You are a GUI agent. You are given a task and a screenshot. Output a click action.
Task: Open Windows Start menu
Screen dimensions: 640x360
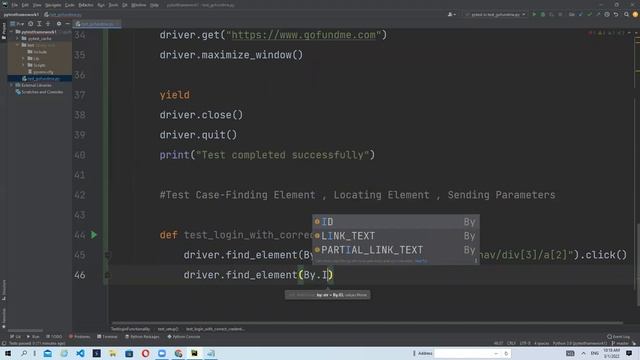[x=8, y=353]
